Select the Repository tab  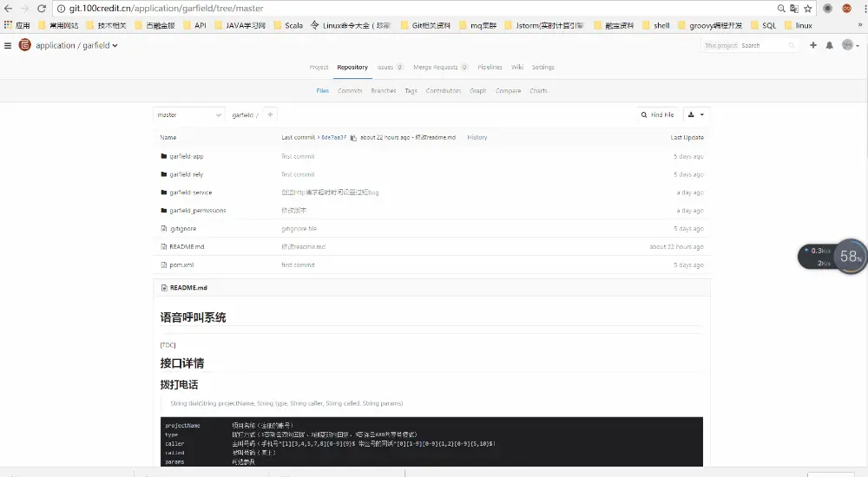click(352, 67)
